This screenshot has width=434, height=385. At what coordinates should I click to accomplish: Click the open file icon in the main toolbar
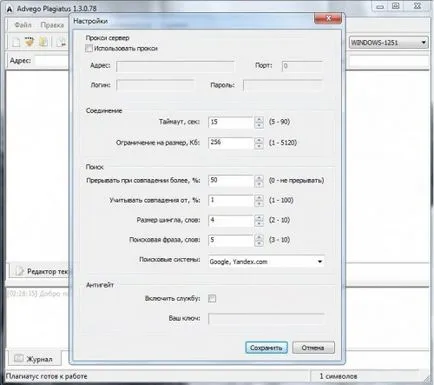(x=29, y=42)
